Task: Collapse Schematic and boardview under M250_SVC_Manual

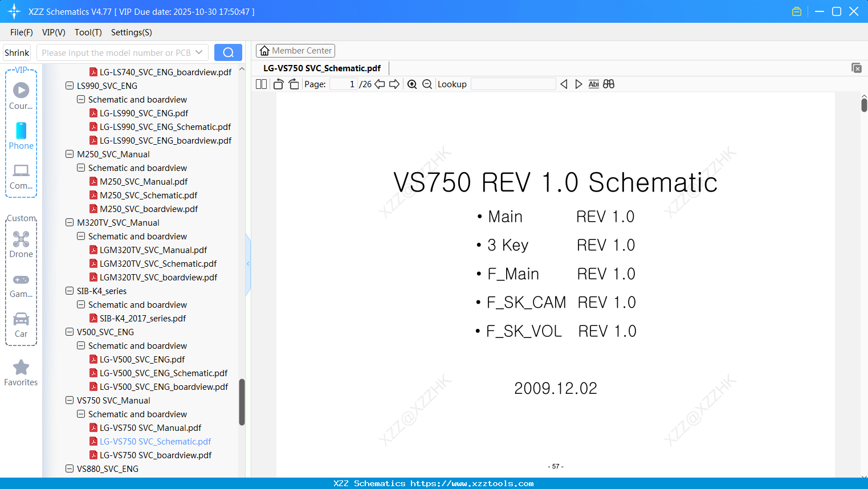Action: [x=80, y=168]
